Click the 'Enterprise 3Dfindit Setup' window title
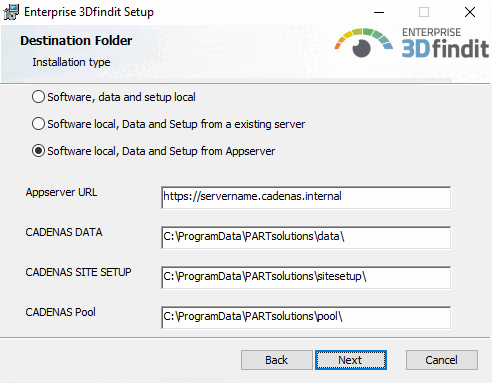 point(89,12)
